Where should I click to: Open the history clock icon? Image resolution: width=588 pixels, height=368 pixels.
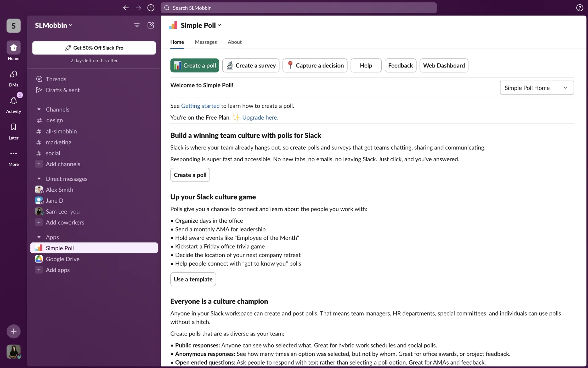[151, 8]
